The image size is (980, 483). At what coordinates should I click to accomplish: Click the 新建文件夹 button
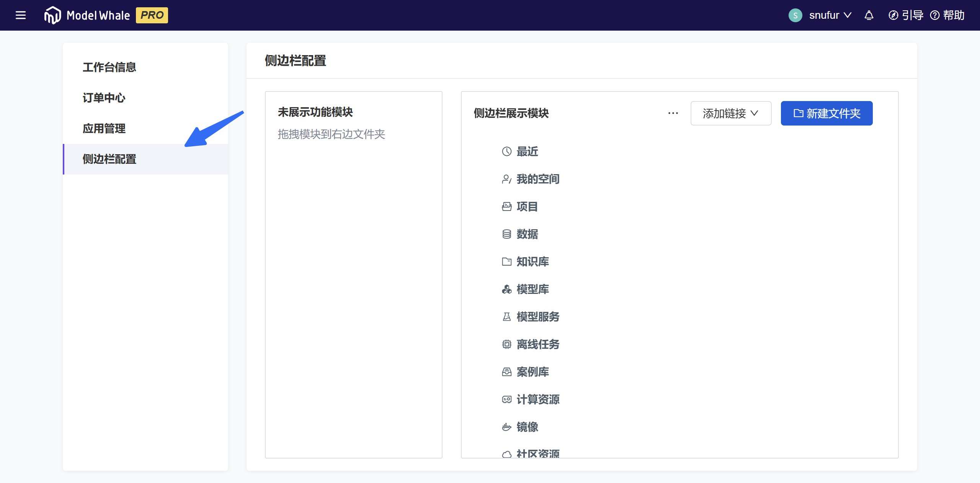(x=826, y=113)
